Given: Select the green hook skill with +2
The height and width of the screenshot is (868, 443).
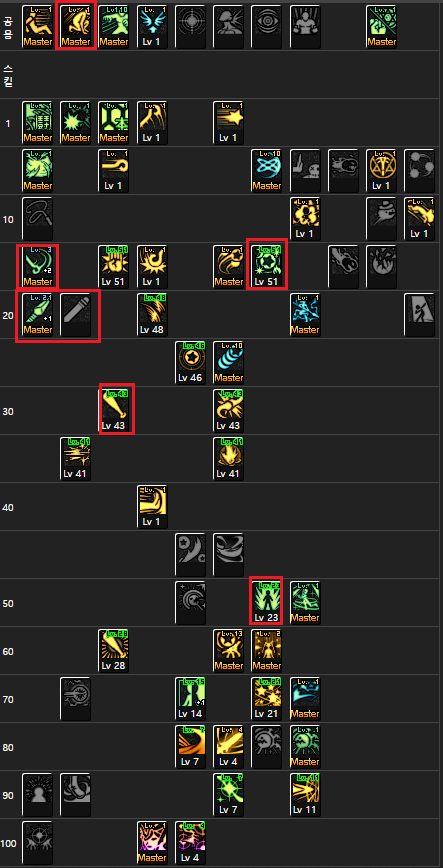Looking at the screenshot, I should pos(37,267).
